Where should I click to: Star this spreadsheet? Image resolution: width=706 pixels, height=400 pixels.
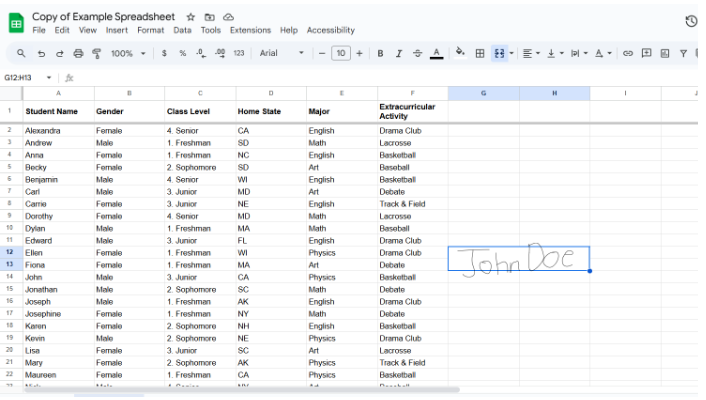pos(191,17)
